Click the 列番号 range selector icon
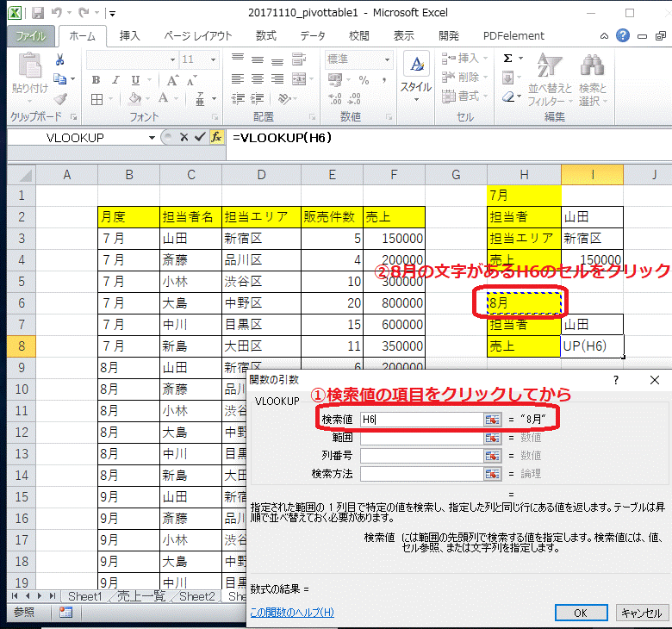This screenshot has height=629, width=672. coord(492,455)
